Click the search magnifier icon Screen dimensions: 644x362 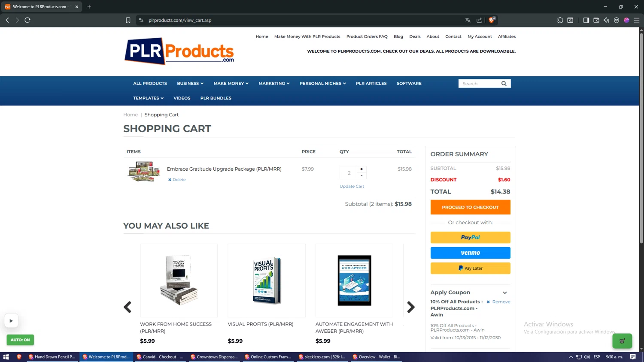tap(504, 84)
